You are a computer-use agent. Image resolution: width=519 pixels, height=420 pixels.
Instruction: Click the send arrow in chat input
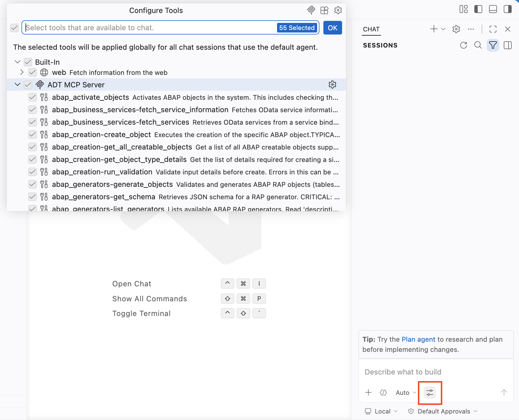coord(504,392)
